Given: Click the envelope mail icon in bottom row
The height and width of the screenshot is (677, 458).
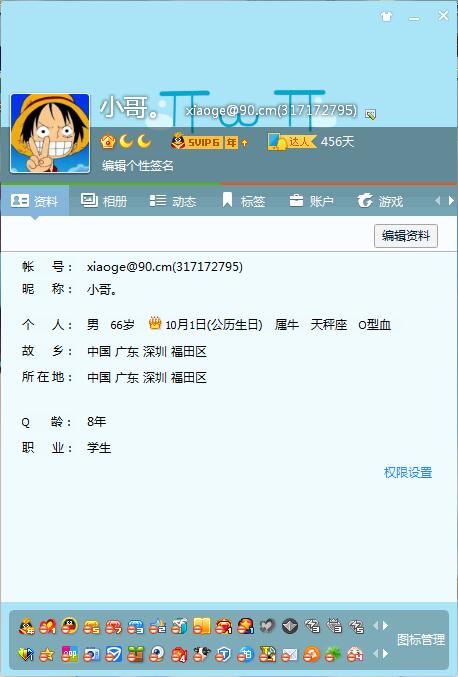Looking at the screenshot, I should pos(289,655).
